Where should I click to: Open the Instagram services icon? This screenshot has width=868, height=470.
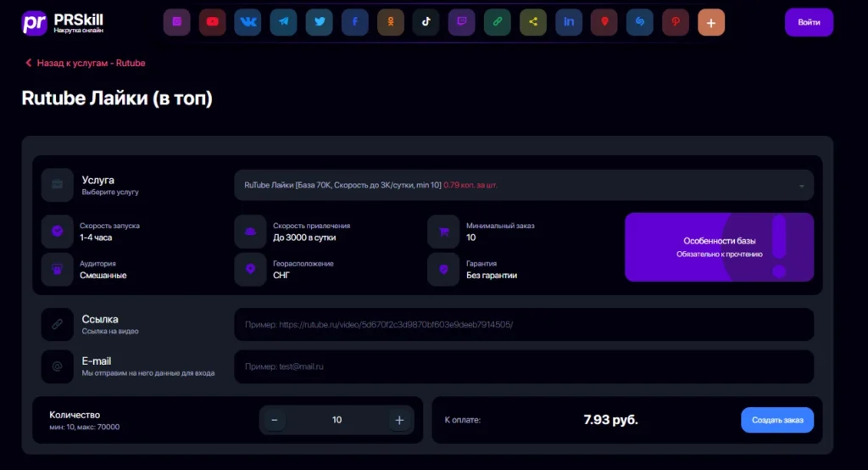[x=176, y=22]
